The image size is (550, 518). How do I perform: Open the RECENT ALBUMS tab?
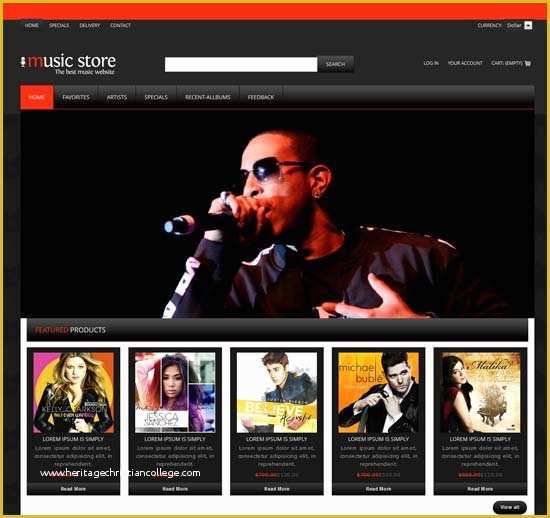(x=208, y=97)
